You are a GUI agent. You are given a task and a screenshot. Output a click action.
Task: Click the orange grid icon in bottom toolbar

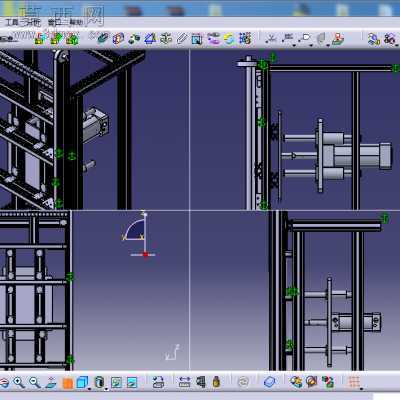click(354, 381)
